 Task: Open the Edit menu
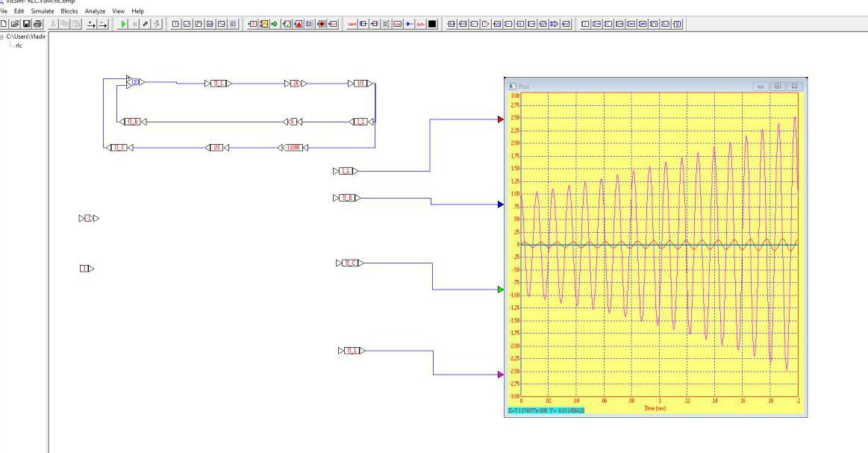[19, 11]
